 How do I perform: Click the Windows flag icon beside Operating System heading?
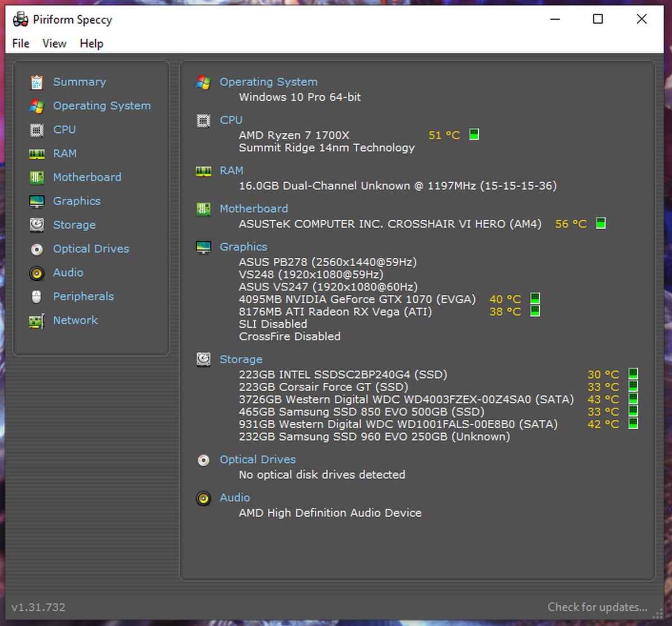pos(203,83)
